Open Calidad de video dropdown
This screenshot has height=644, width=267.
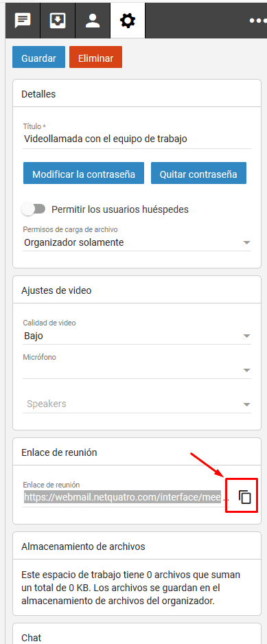pyautogui.click(x=137, y=336)
